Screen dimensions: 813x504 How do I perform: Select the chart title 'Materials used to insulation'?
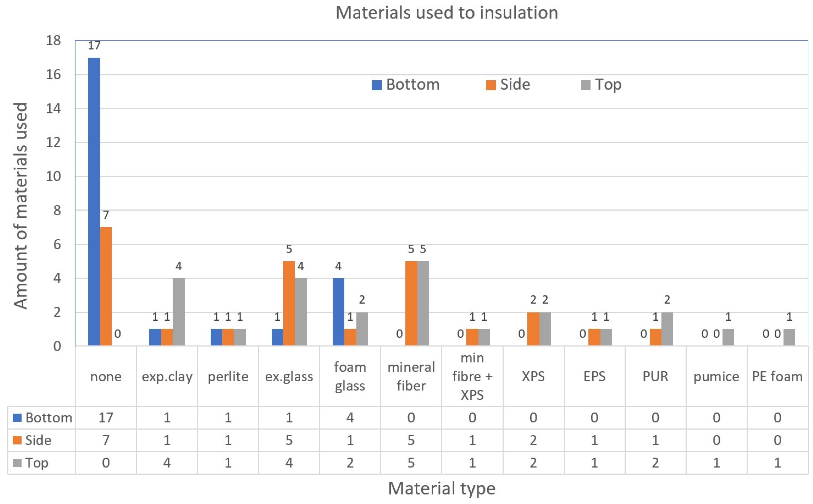(x=447, y=13)
